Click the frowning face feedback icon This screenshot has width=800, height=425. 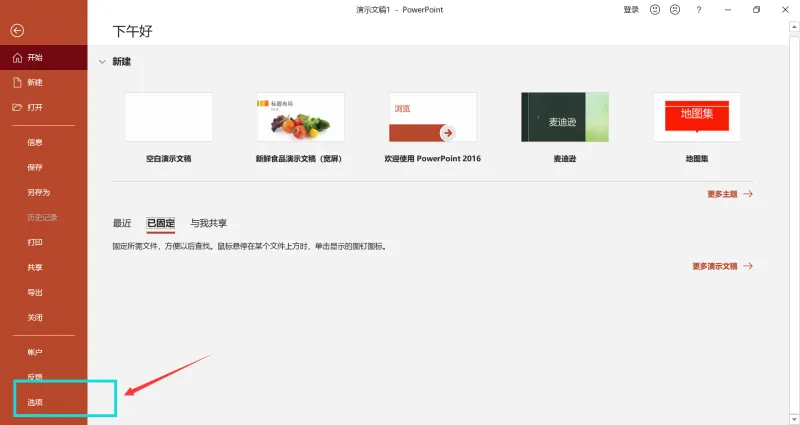click(675, 10)
